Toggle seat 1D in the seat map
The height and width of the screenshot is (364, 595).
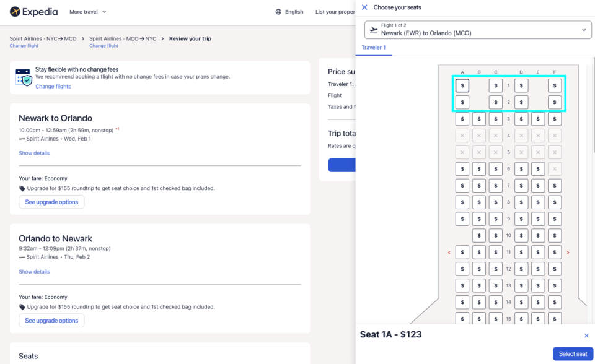point(521,85)
